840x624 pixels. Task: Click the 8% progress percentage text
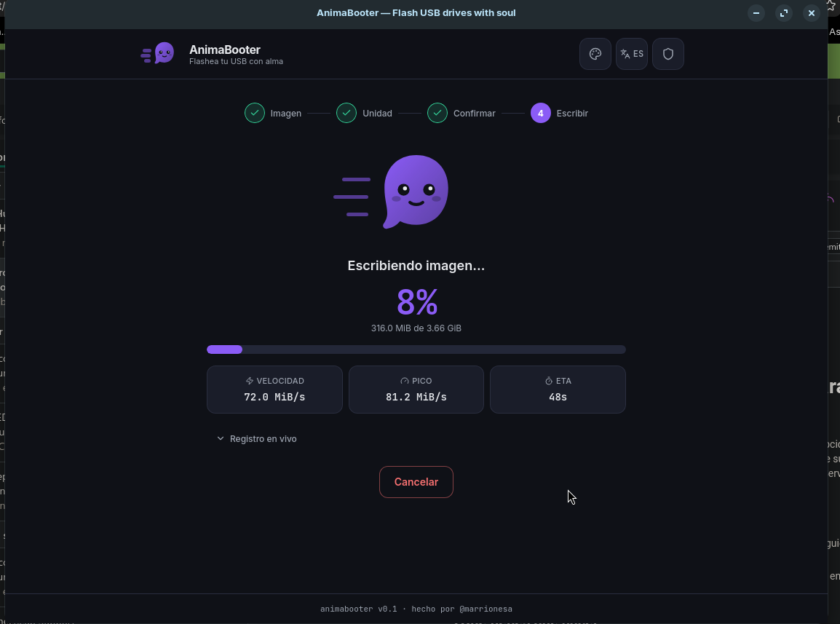coord(417,302)
